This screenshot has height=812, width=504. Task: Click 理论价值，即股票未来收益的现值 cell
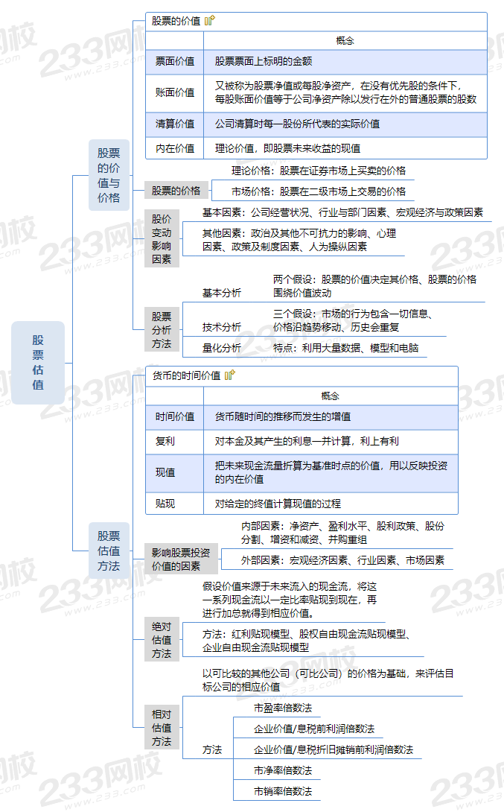tap(345, 148)
